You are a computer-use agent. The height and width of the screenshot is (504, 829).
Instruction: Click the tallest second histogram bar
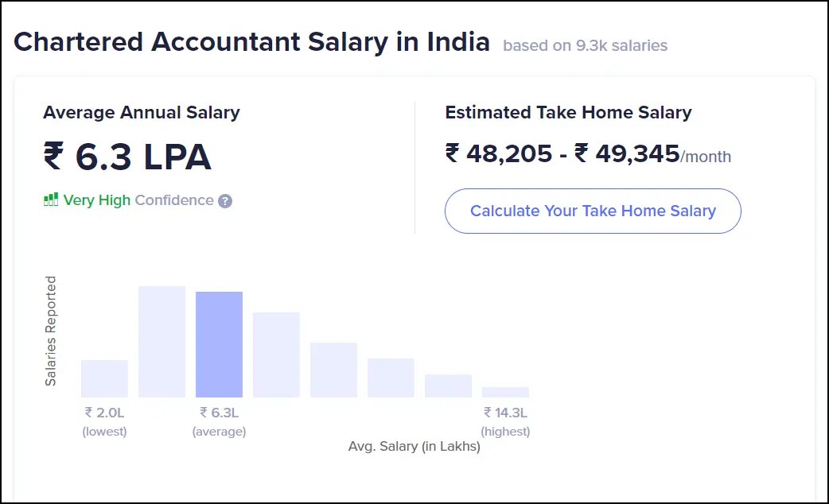[162, 342]
